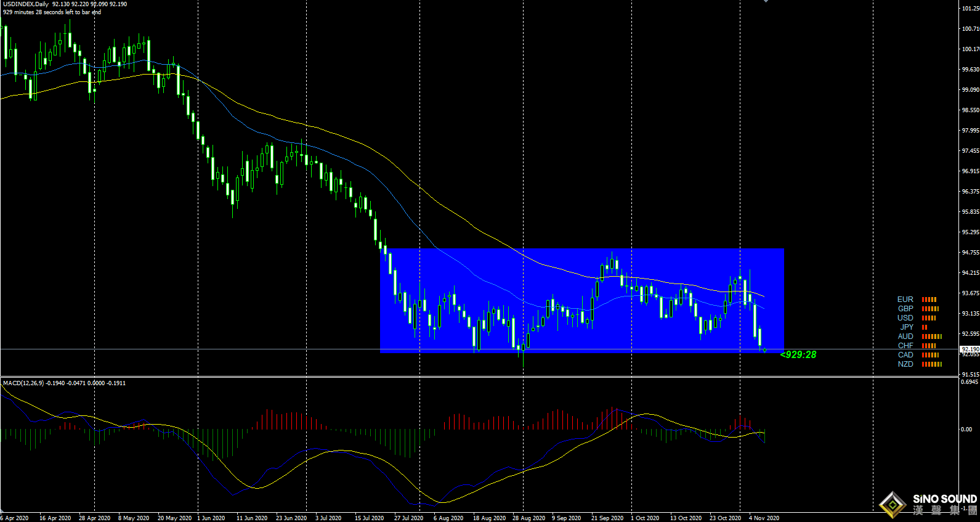This screenshot has height=522, width=980.
Task: Click the Sino Sound diamond logo
Action: (893, 505)
